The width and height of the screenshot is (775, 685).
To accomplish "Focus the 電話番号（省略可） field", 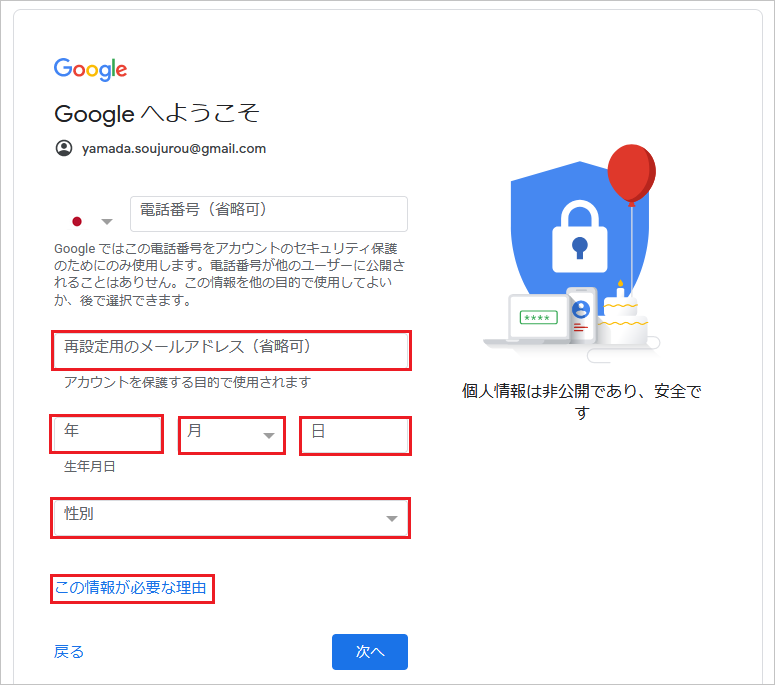I will pos(269,214).
